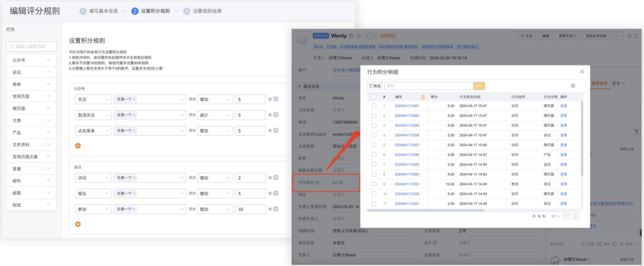
Task: Open the column settings gear in 行为积分明细
Action: tap(572, 86)
